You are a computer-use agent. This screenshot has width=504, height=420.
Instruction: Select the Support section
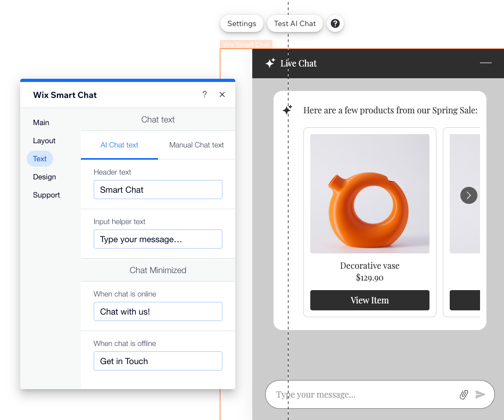[46, 195]
